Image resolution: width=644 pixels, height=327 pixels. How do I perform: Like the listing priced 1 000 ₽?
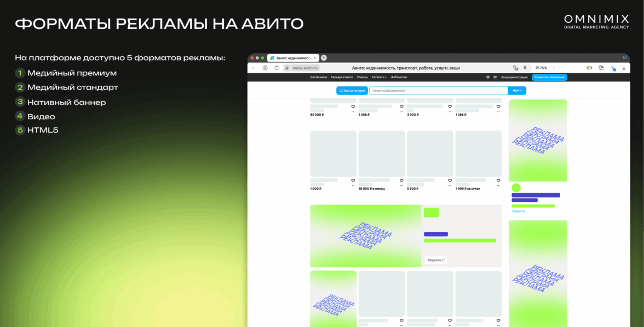point(353,180)
